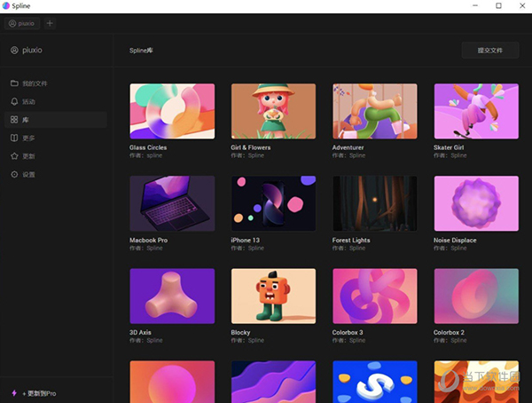Click the 3D Axis title text
The image size is (532, 403).
coord(140,332)
